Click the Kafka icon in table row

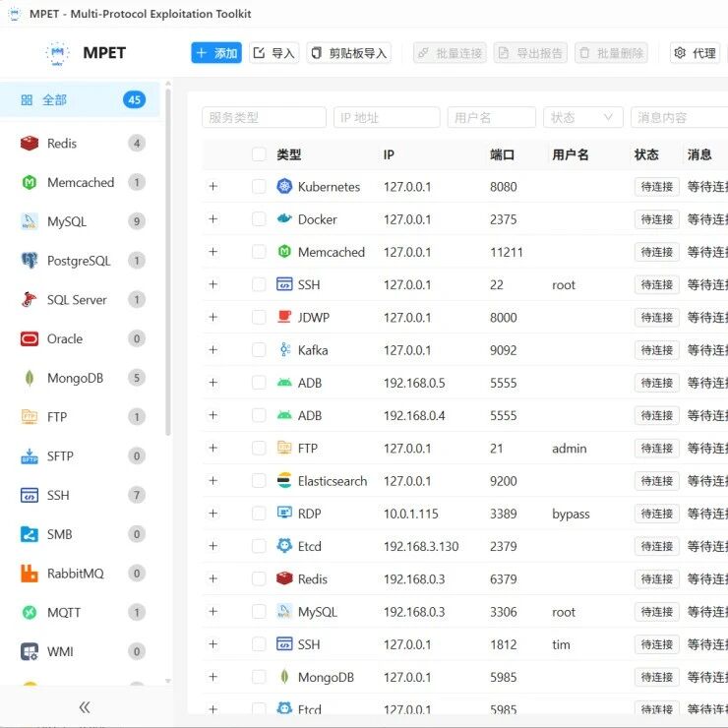click(x=285, y=349)
